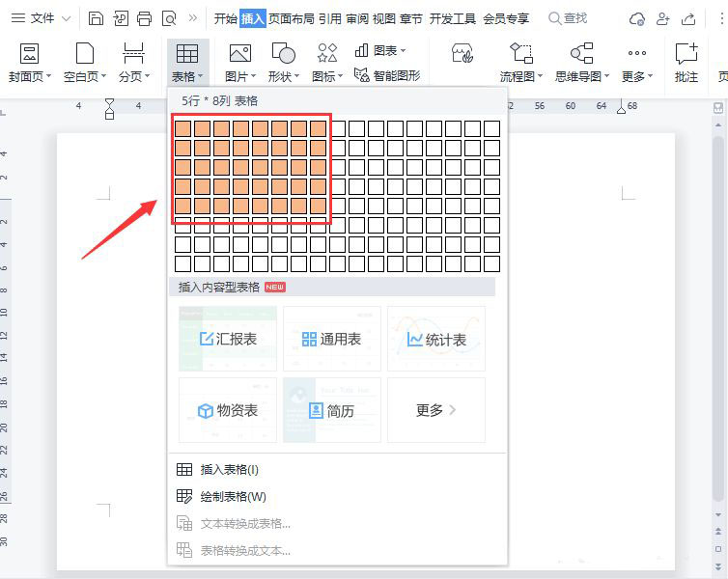Screen dimensions: 728x579
Task: Open the 封面页 dropdown
Action: 29,63
